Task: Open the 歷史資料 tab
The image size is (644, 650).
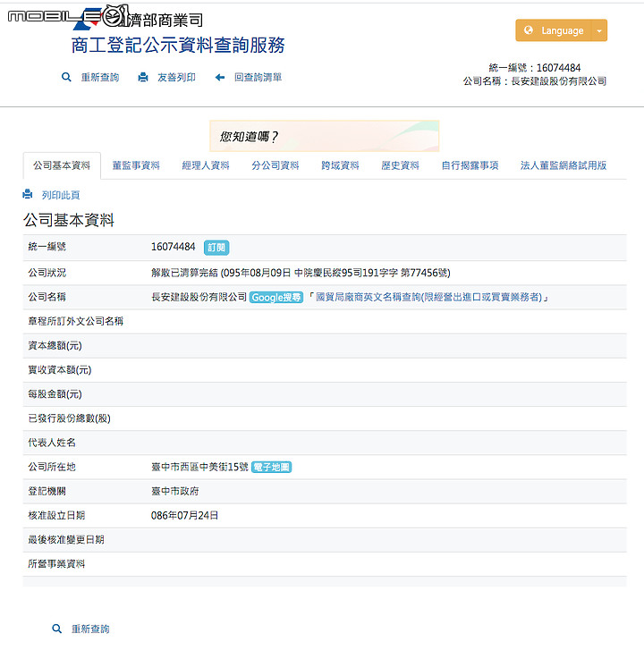Action: click(x=400, y=165)
